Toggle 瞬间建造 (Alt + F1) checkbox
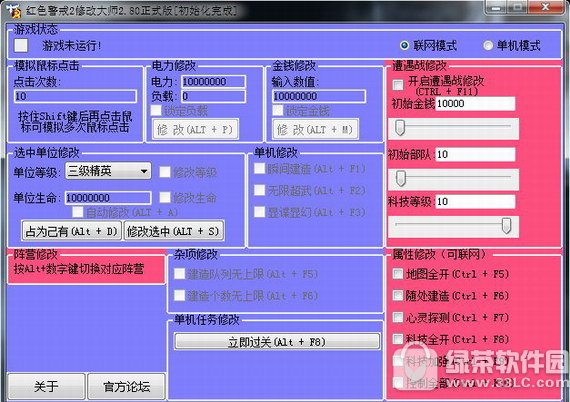 coord(260,169)
